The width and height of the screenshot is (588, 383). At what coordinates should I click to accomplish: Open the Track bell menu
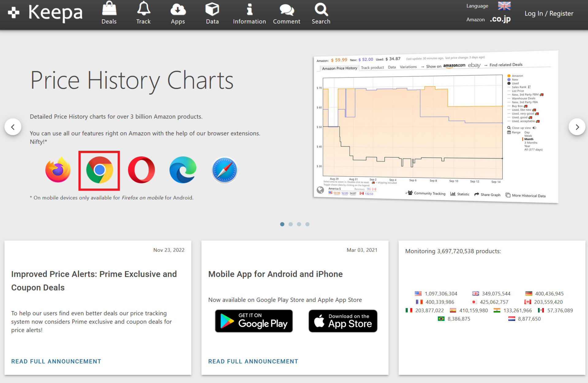coord(143,13)
